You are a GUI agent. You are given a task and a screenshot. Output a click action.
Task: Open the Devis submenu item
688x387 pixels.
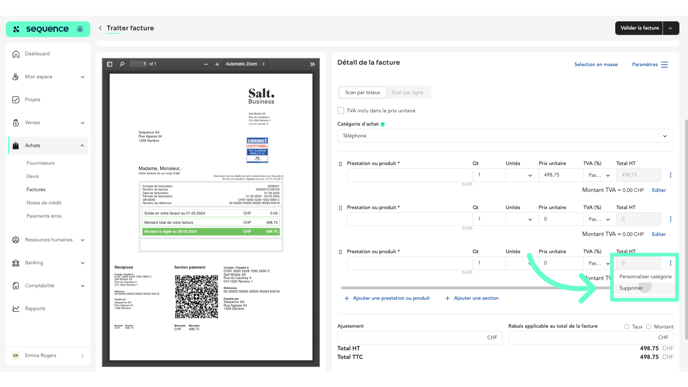[32, 176]
